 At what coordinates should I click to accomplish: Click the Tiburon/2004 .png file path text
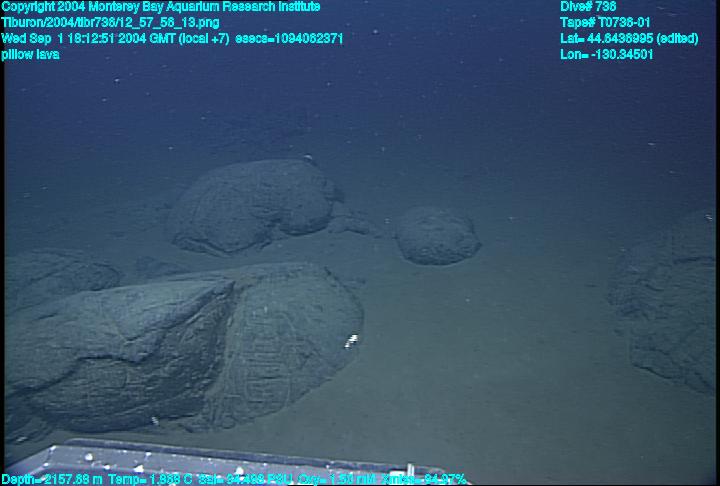110,23
